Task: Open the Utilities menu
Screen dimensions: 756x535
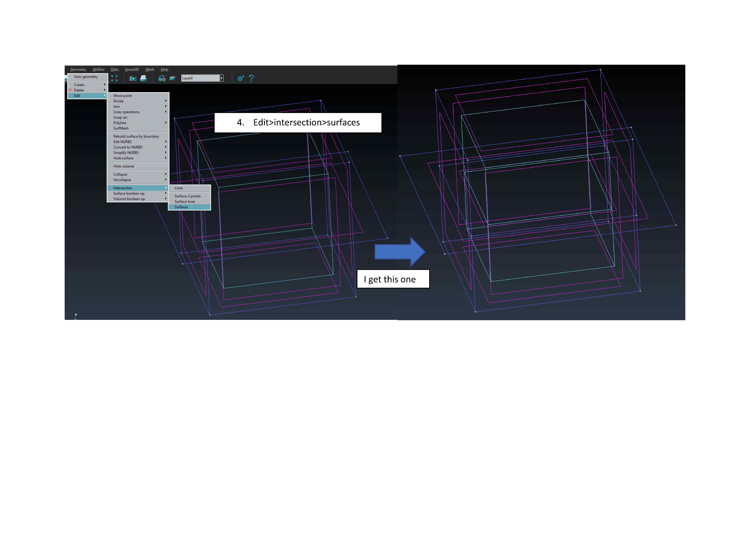Action: 98,70
